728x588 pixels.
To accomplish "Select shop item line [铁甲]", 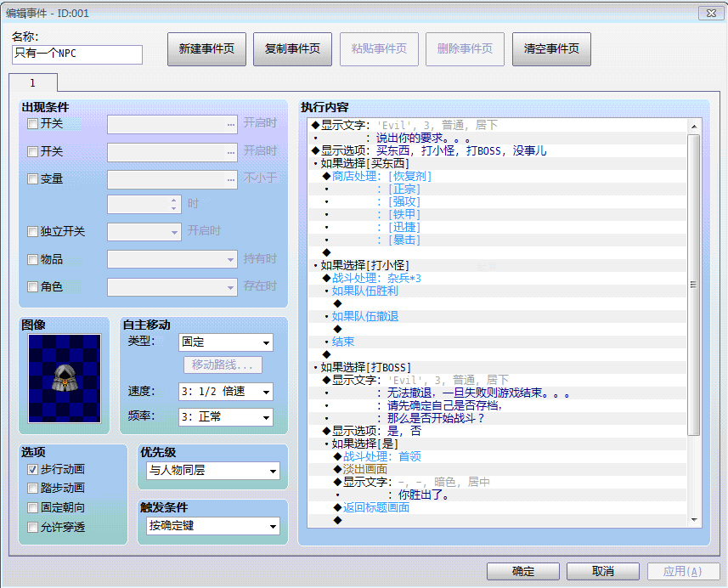I will point(497,214).
